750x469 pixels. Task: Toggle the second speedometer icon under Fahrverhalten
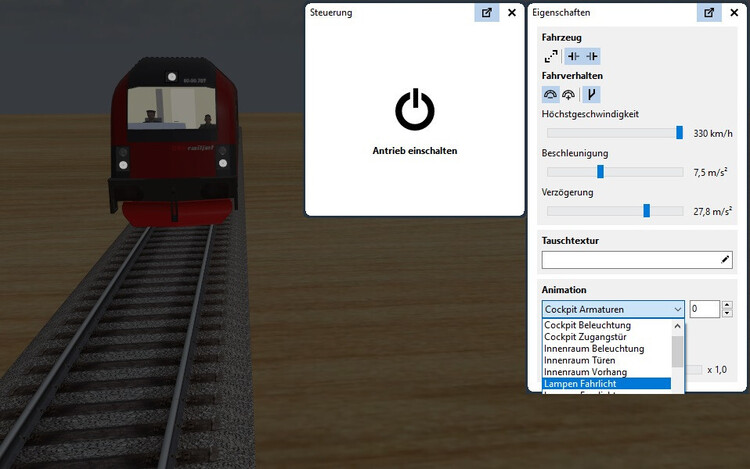568,95
